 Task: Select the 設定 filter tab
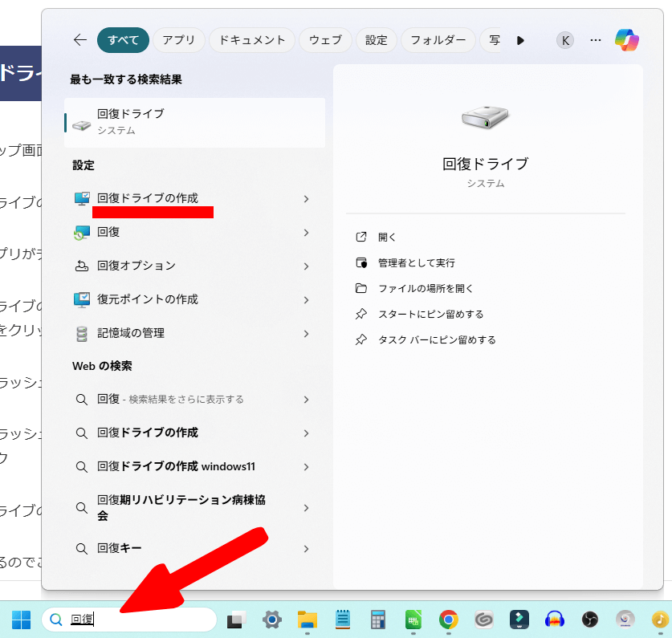coord(376,40)
